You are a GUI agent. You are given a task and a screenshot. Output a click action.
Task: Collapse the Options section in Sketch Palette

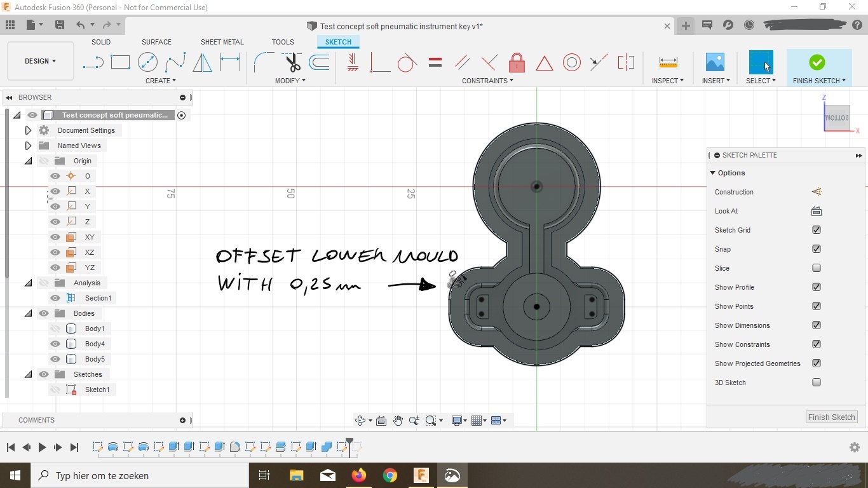point(713,173)
